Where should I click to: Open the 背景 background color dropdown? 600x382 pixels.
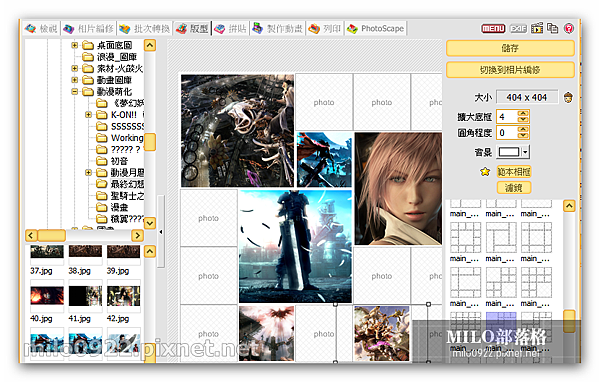click(x=525, y=152)
